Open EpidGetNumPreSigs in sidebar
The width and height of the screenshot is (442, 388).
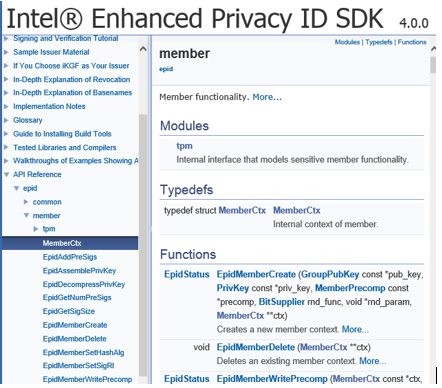click(x=77, y=297)
